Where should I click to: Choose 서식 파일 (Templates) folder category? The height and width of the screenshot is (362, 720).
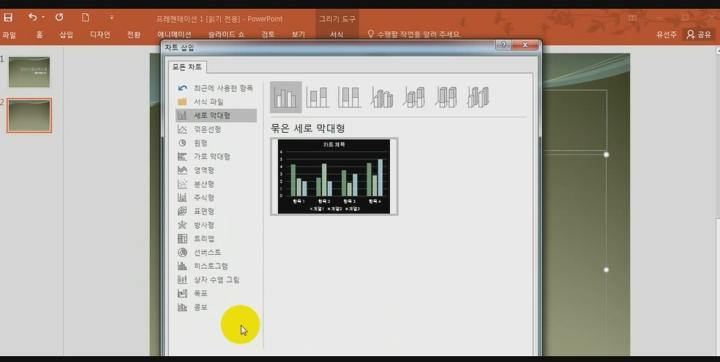point(216,102)
